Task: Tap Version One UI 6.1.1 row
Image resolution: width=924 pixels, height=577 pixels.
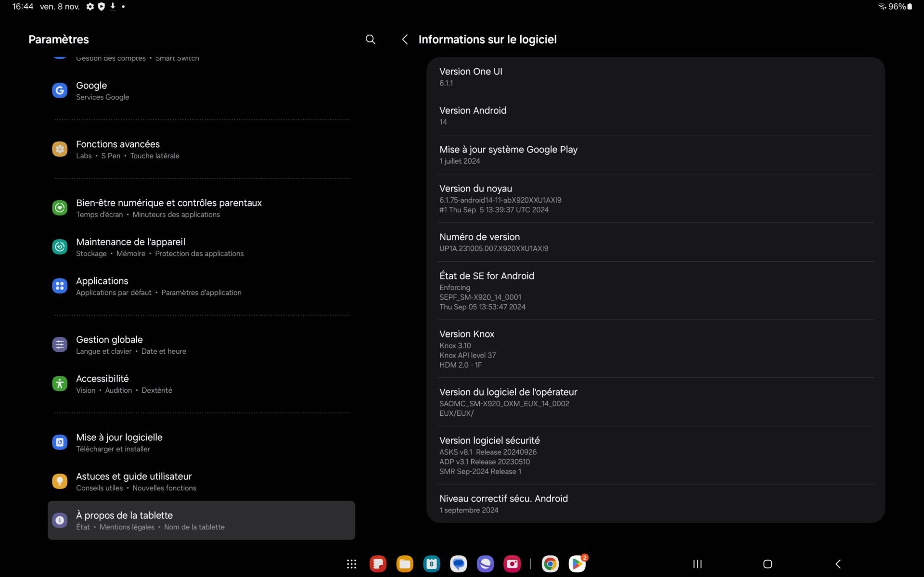Action: click(x=655, y=77)
